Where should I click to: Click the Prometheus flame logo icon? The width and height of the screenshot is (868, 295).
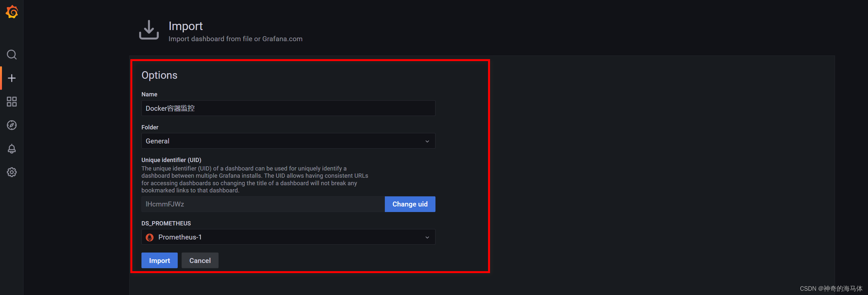[x=150, y=238]
